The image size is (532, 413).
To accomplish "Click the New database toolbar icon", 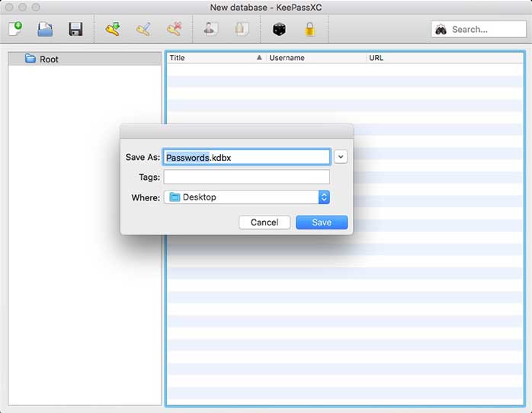I will coord(15,29).
